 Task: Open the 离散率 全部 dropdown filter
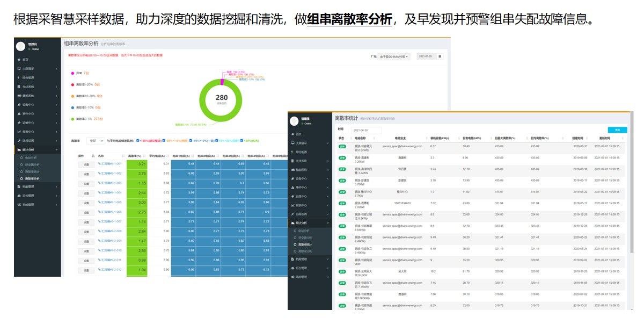coord(95,140)
